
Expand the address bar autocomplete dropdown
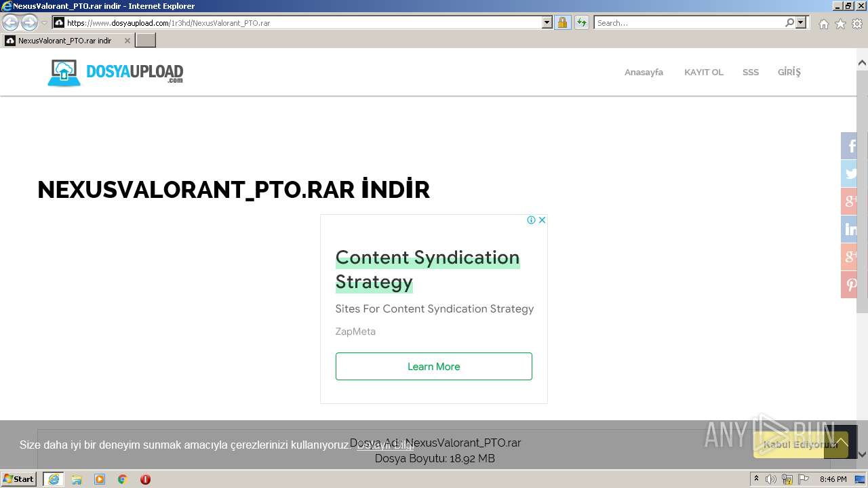(547, 23)
